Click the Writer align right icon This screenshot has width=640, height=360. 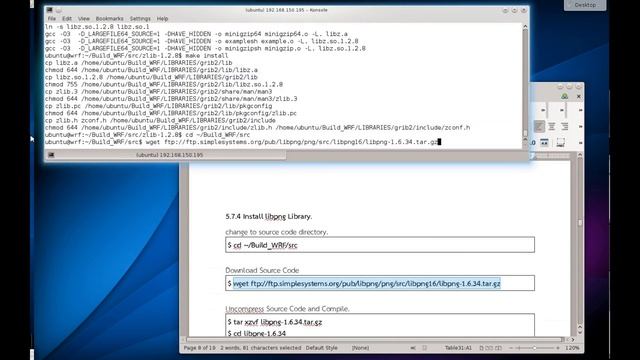point(564,127)
